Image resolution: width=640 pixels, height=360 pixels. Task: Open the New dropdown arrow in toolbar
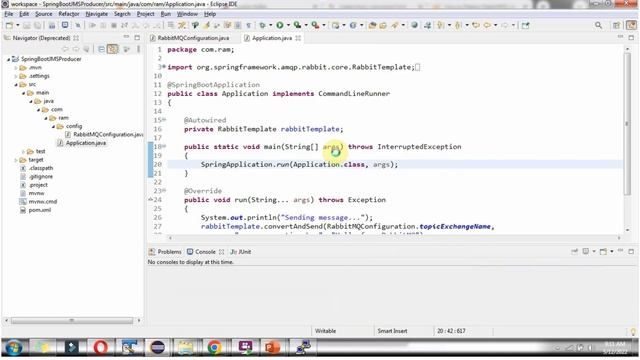[18, 25]
